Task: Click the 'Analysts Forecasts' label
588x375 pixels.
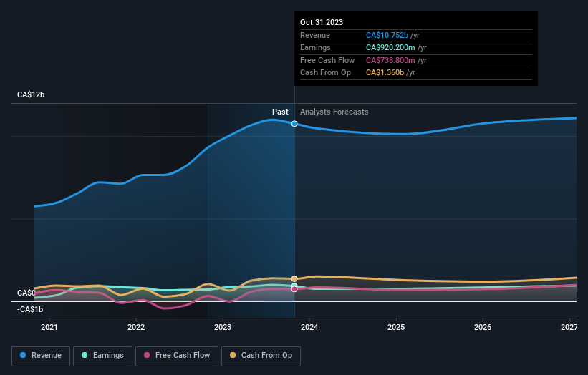Action: point(334,112)
